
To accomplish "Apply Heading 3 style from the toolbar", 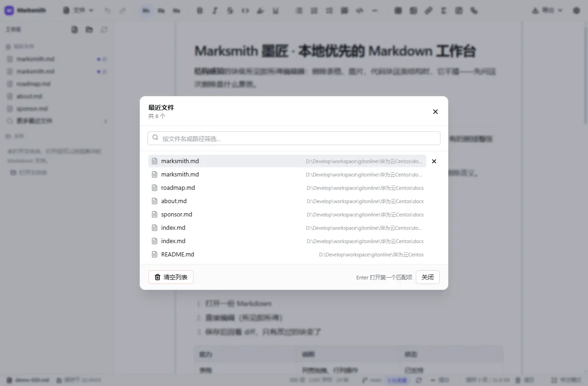I will click(176, 11).
